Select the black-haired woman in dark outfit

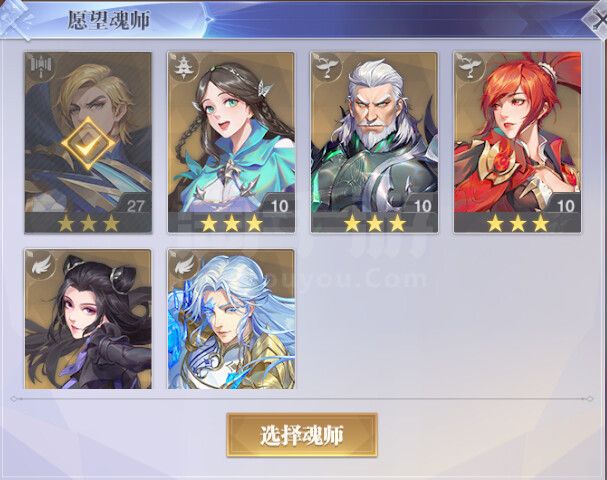coord(88,319)
